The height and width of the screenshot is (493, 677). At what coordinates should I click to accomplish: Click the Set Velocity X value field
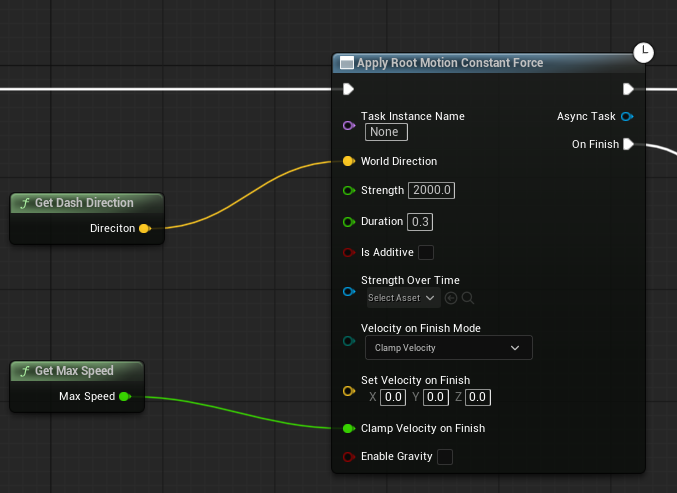pos(393,397)
